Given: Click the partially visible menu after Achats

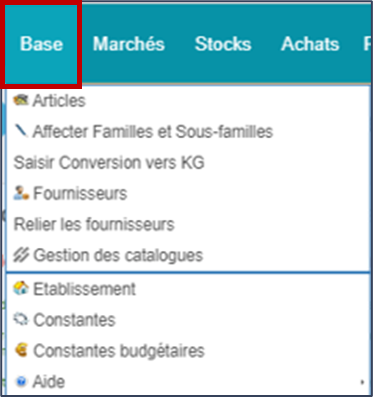Looking at the screenshot, I should (367, 44).
